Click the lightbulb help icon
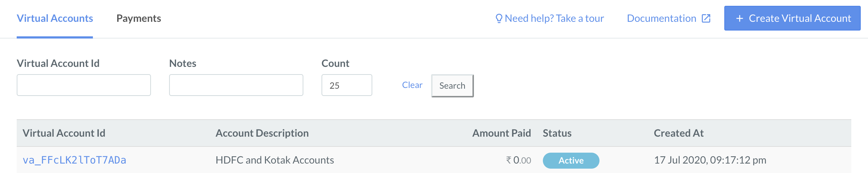Image resolution: width=868 pixels, height=173 pixels. (x=499, y=18)
